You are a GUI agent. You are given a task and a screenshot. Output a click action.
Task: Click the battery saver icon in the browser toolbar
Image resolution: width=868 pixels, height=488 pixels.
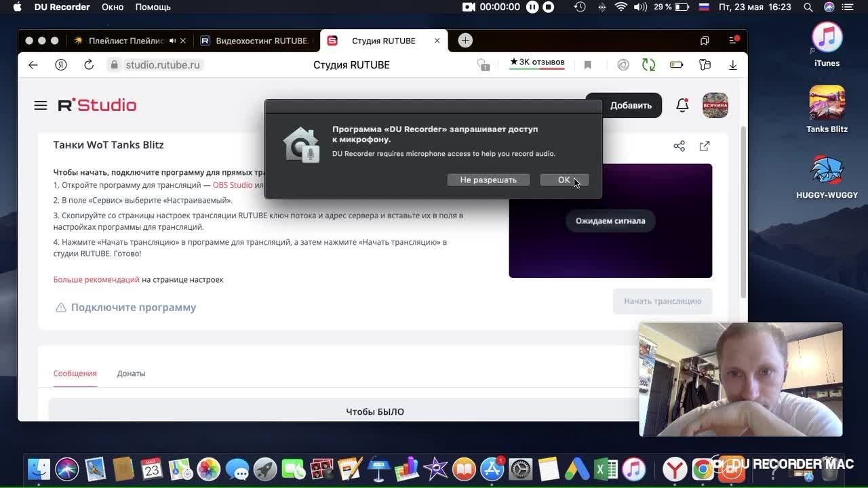coord(676,65)
